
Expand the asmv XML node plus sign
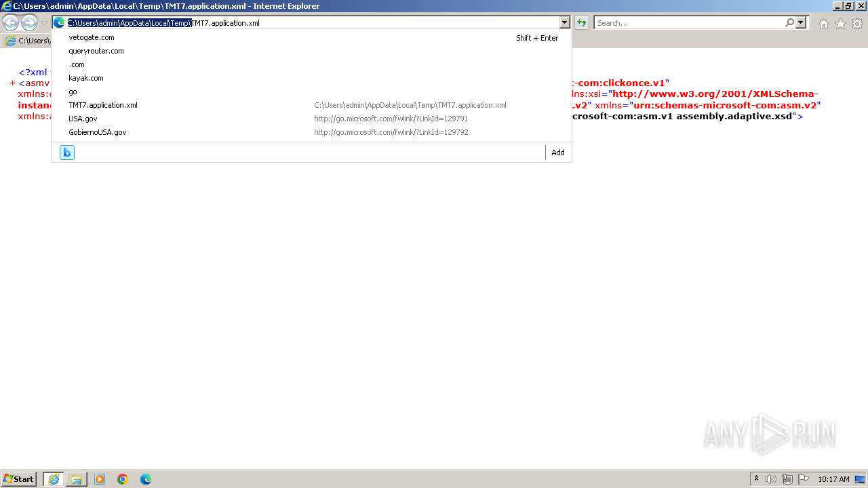coord(13,83)
